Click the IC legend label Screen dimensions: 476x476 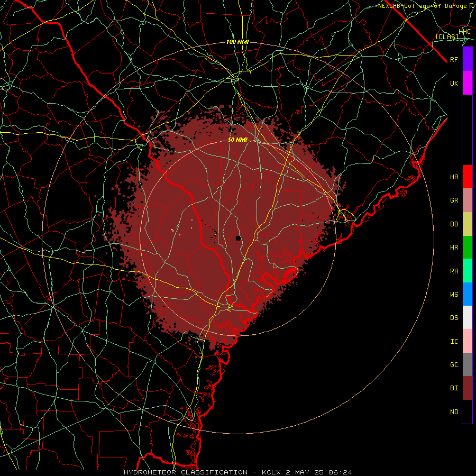(454, 342)
